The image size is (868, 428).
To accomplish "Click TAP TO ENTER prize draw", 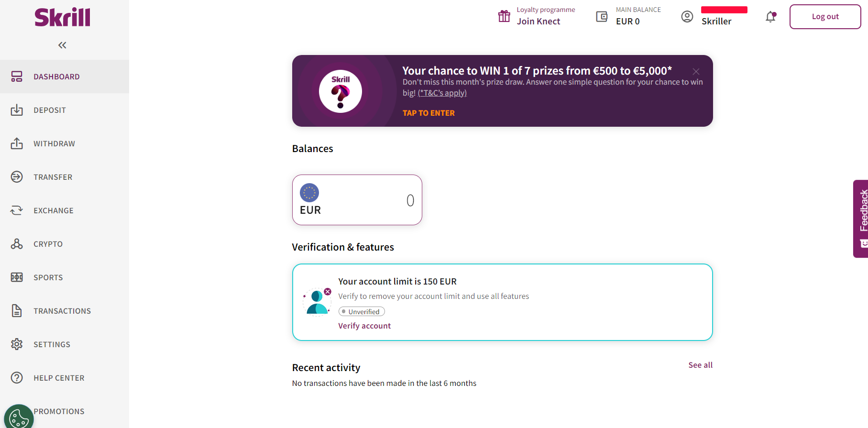I will [x=429, y=113].
